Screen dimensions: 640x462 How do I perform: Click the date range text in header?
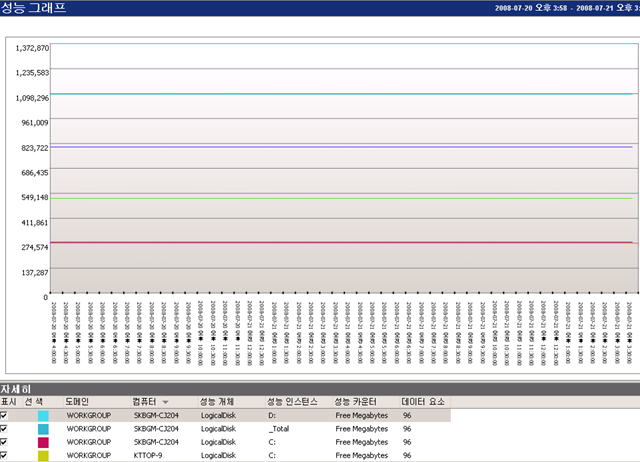pos(567,8)
